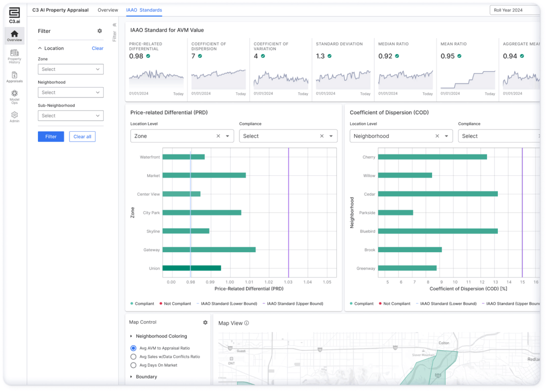Open the Filter settings gear icon
This screenshot has height=392, width=547.
[100, 31]
